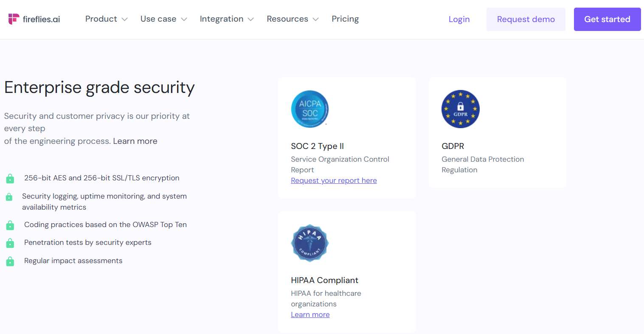Click Coding practices based on OWASP text
Screen dimensions: 644x334
point(105,225)
